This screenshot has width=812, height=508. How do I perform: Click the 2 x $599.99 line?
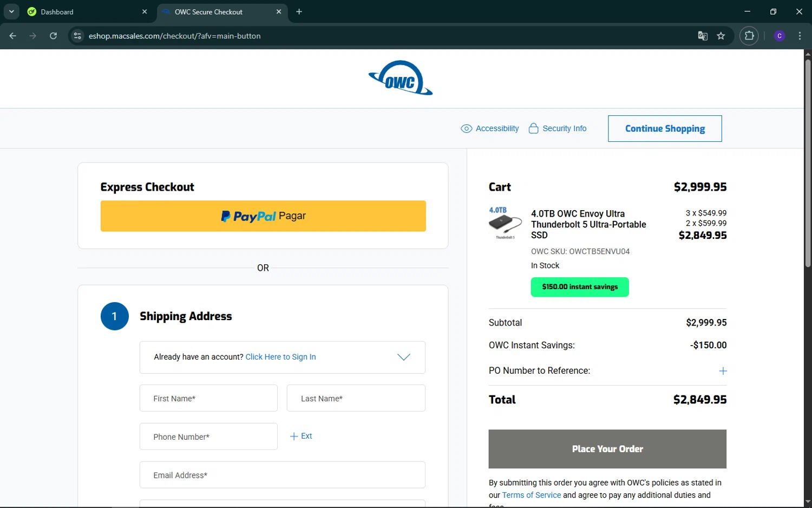pos(706,223)
